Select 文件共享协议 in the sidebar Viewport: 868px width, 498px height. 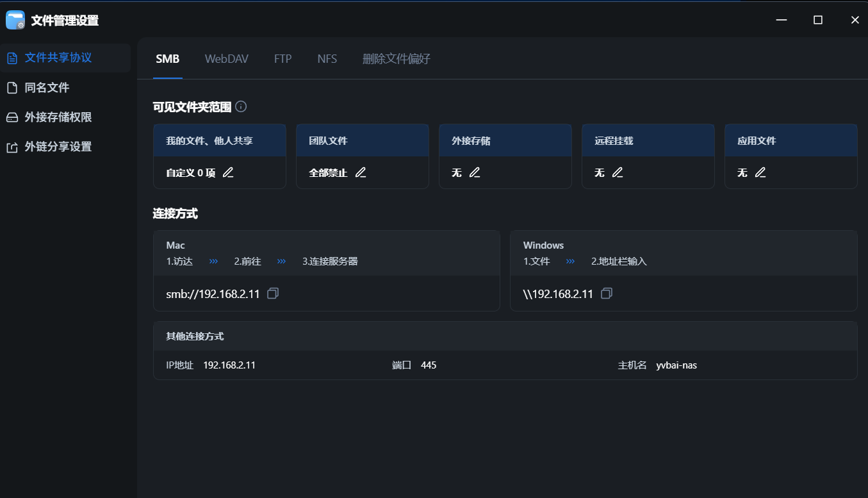coord(65,58)
